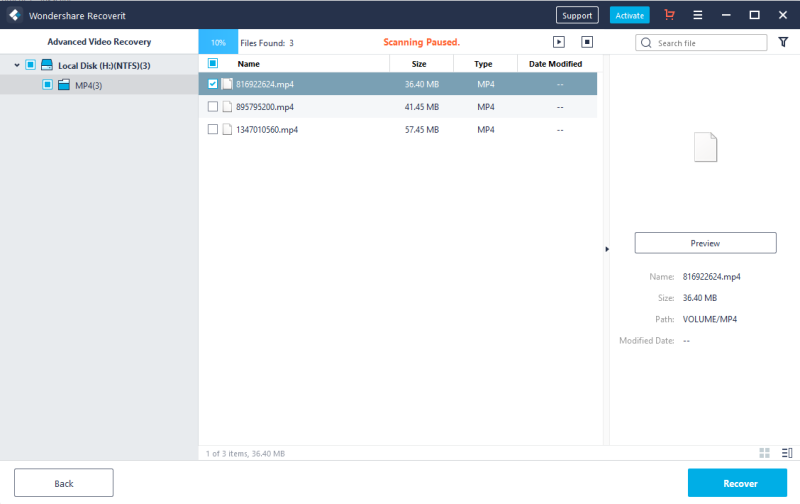Resume scanning with the play button
Viewport: 800px width, 504px height.
click(559, 42)
